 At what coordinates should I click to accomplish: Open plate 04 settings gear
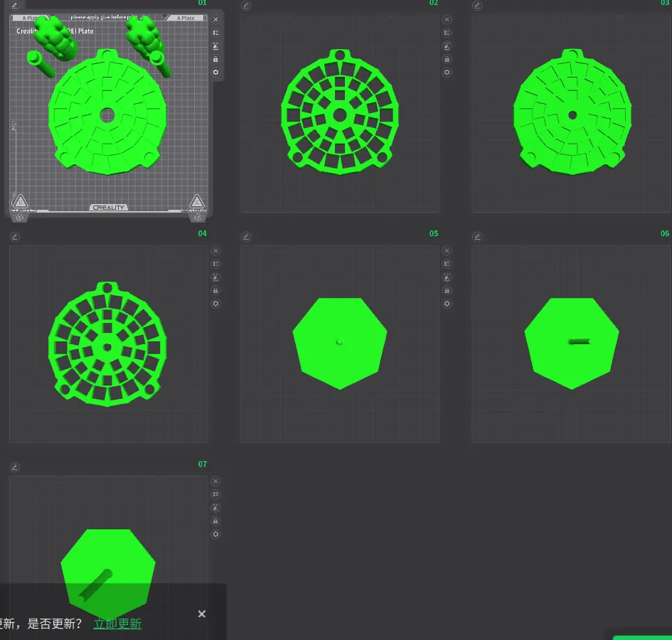click(x=215, y=304)
